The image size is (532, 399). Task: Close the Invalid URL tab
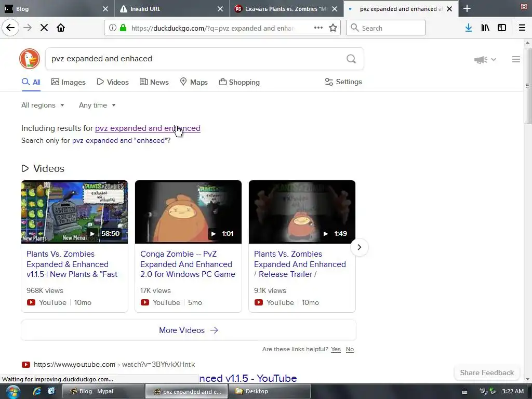[x=220, y=9]
